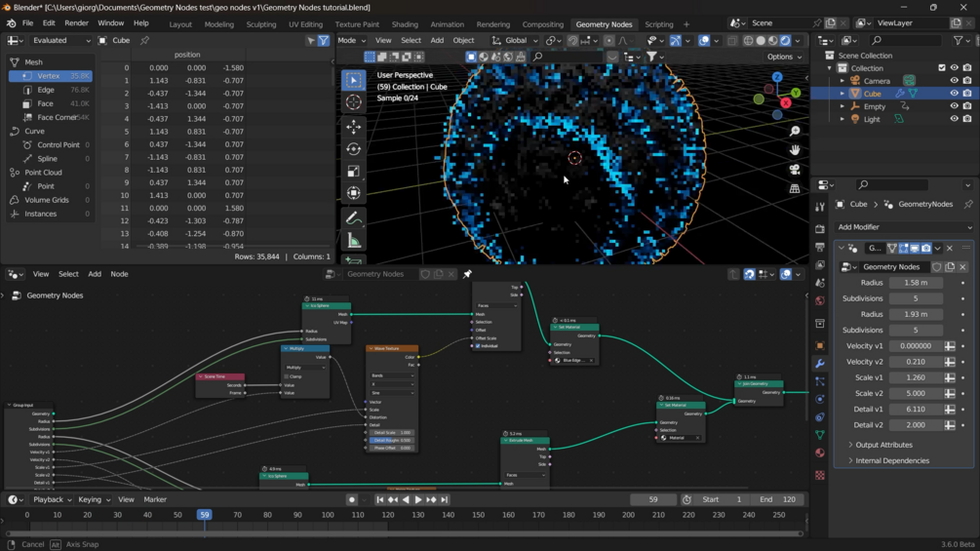The width and height of the screenshot is (980, 551).
Task: Open the World properties tab icon
Action: click(x=820, y=301)
